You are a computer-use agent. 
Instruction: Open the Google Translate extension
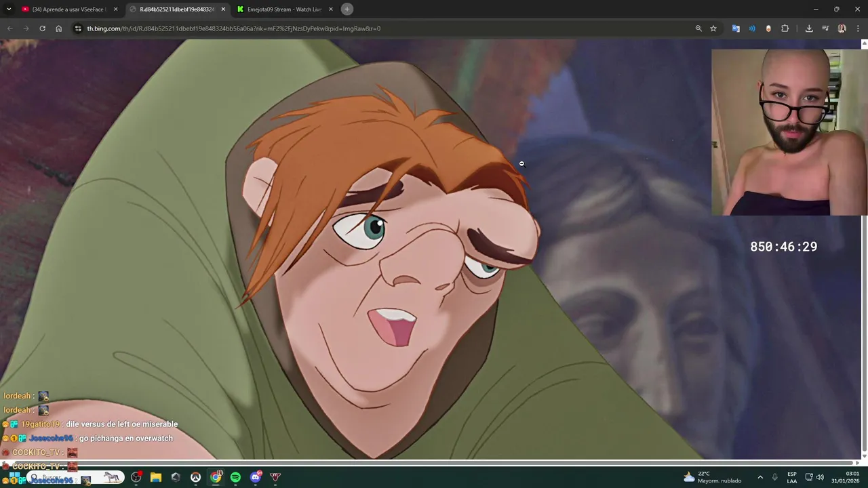[x=736, y=28]
